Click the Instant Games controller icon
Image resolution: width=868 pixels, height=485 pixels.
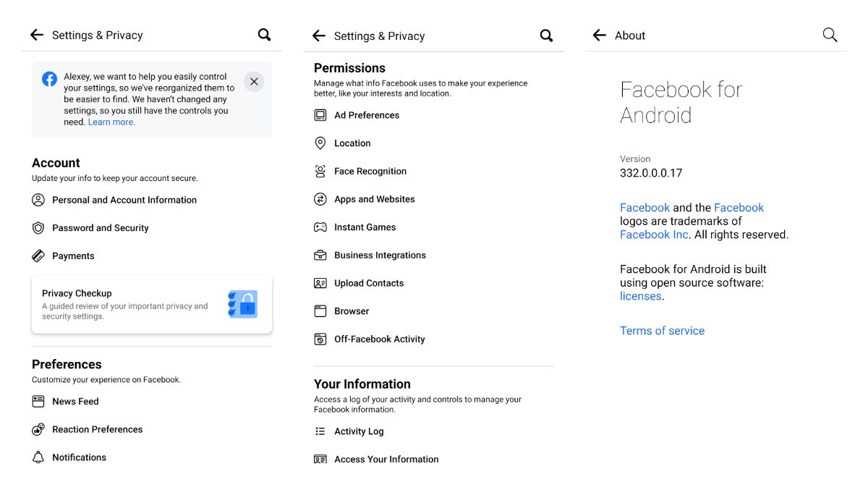[x=320, y=227]
